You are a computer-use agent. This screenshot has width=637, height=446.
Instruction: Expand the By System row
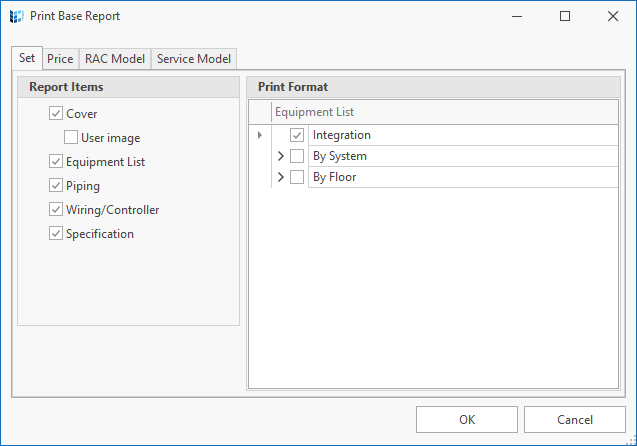coord(280,156)
